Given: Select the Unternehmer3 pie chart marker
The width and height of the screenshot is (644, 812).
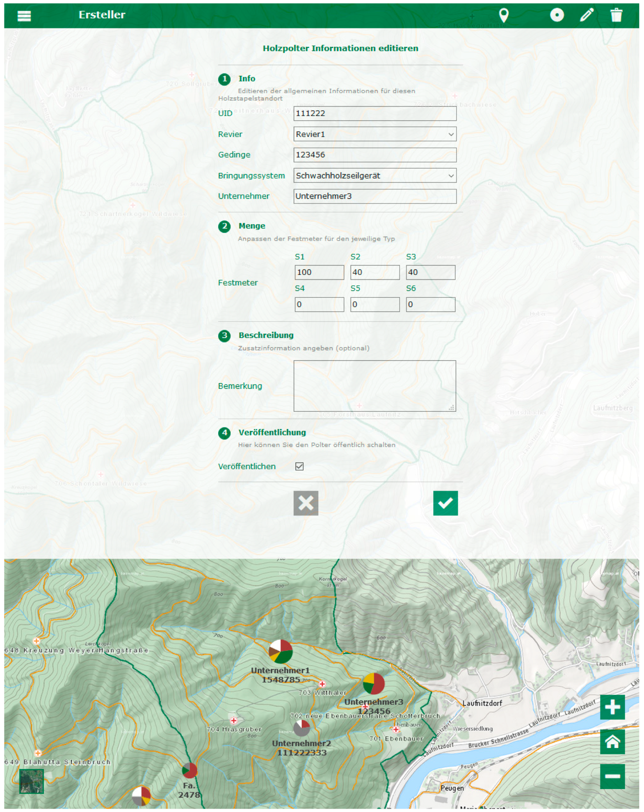Looking at the screenshot, I should (373, 684).
